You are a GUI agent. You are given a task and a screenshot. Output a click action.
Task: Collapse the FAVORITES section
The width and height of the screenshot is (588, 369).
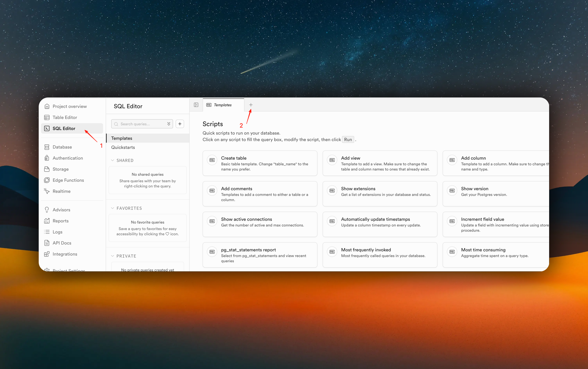113,208
